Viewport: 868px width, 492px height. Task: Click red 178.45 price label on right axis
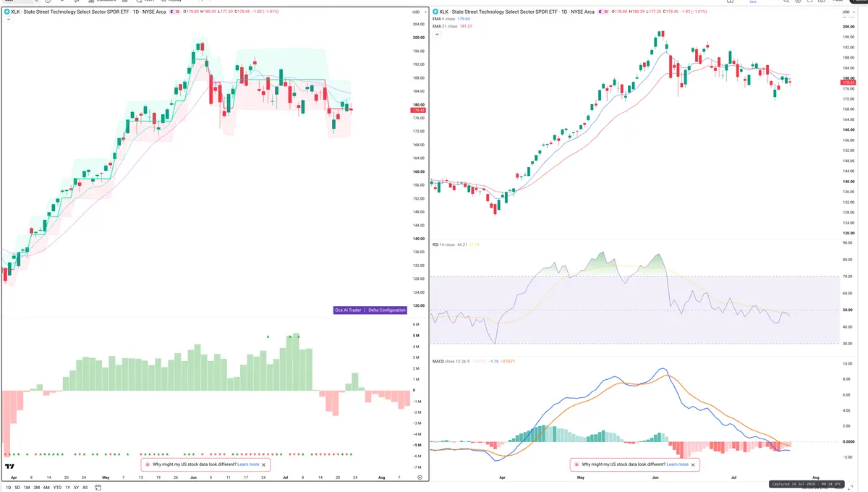[x=848, y=82]
